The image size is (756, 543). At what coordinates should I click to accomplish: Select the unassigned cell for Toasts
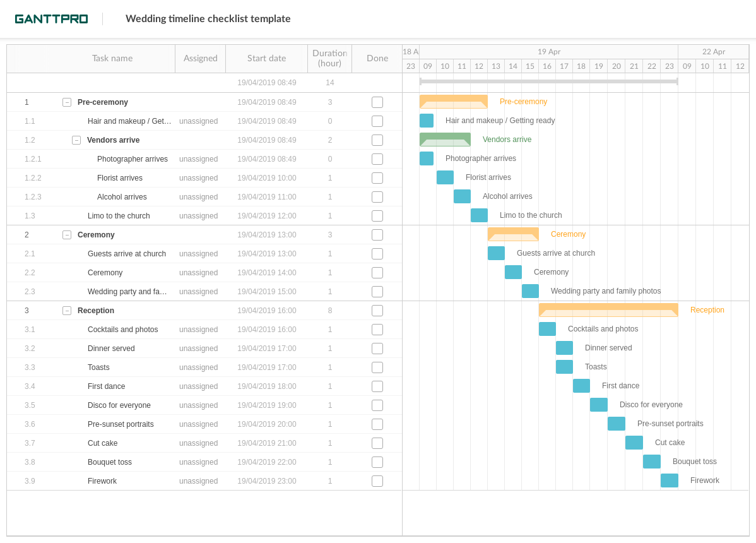pos(200,367)
